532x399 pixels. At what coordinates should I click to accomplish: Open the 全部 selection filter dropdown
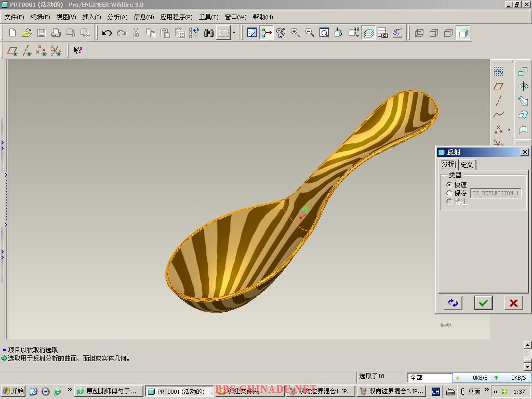pos(430,378)
